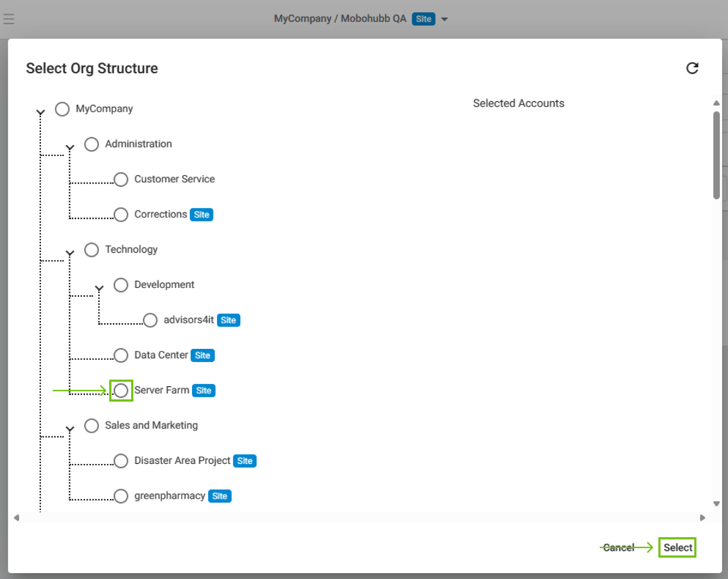Click the Site badge next to greenpharmacy

[219, 496]
